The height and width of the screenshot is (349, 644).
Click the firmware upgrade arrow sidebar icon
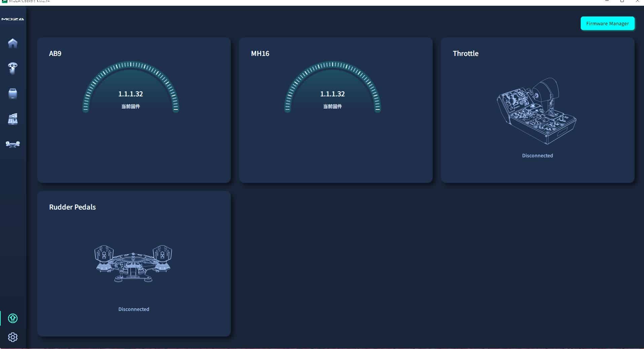pos(13,318)
